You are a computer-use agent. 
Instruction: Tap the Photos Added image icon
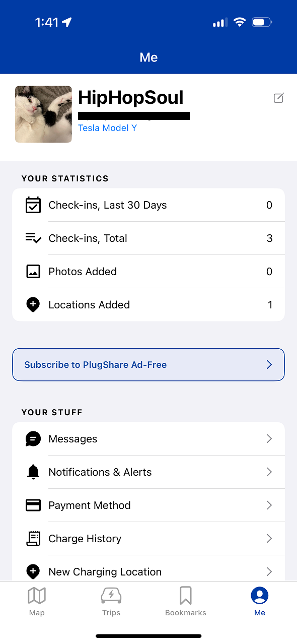(33, 272)
